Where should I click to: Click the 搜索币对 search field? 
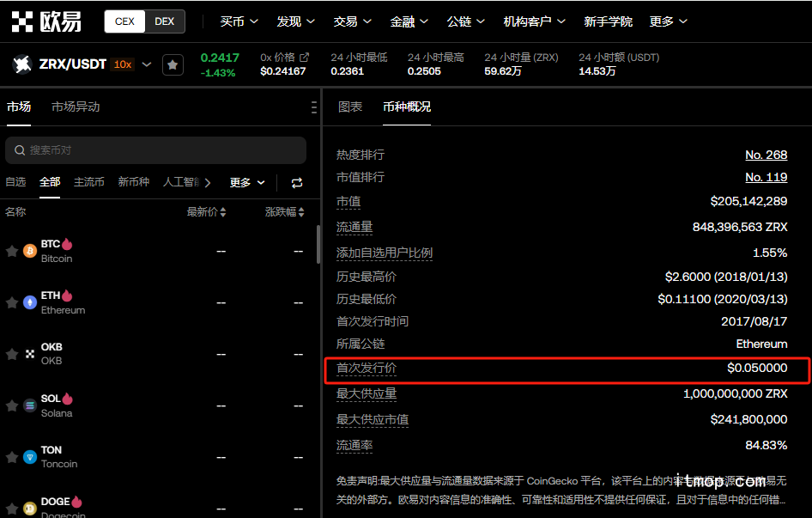tap(155, 150)
